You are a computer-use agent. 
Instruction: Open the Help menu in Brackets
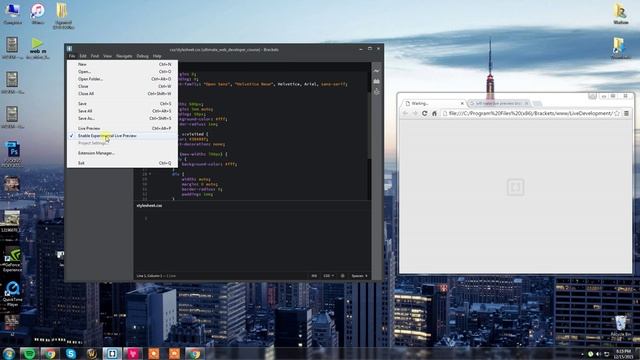(157, 56)
